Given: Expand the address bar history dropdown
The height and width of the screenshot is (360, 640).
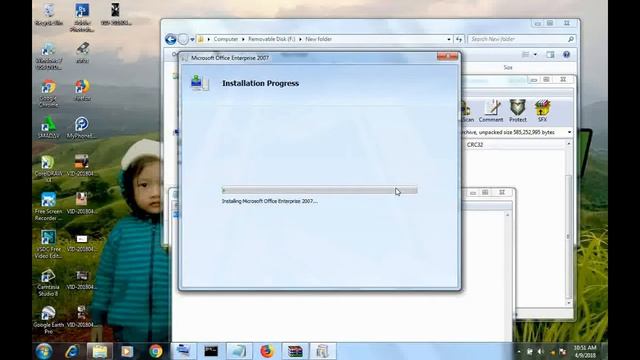Looking at the screenshot, I should pyautogui.click(x=449, y=39).
